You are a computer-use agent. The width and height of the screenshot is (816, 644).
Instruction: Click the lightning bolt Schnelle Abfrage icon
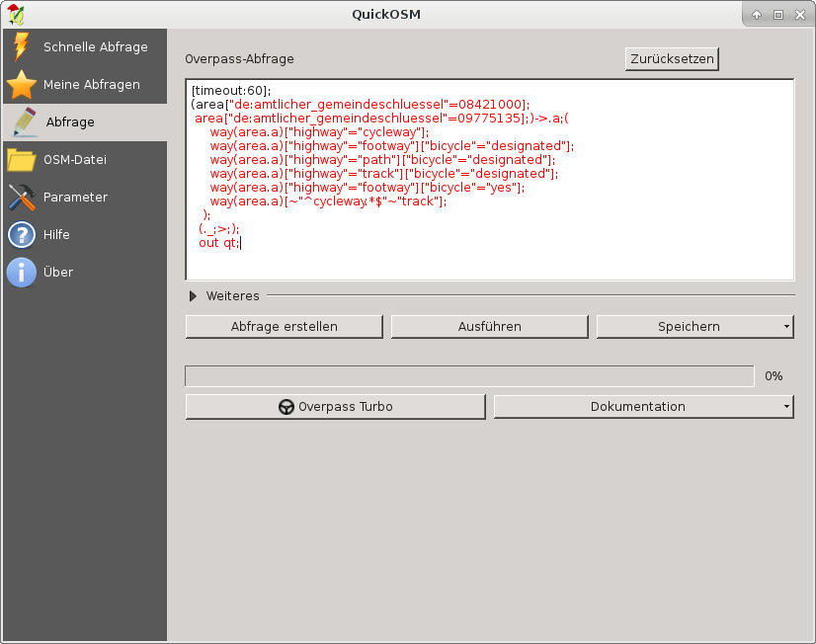(20, 46)
